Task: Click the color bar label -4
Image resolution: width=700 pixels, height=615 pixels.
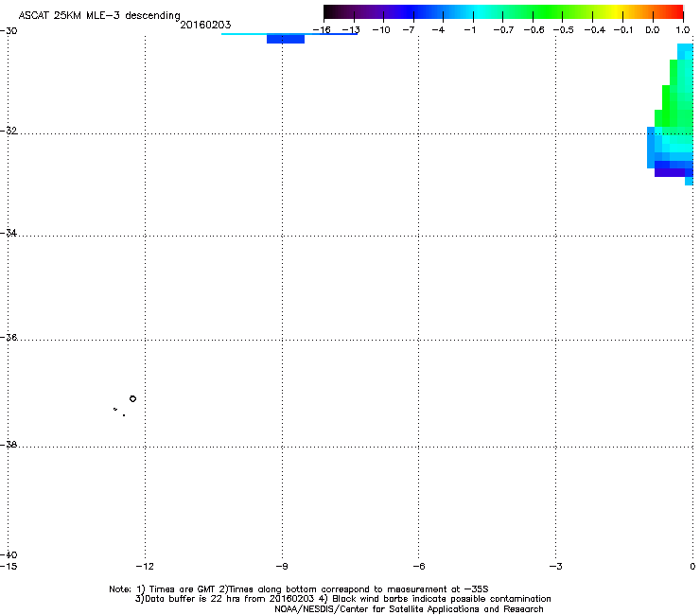Action: (x=438, y=30)
